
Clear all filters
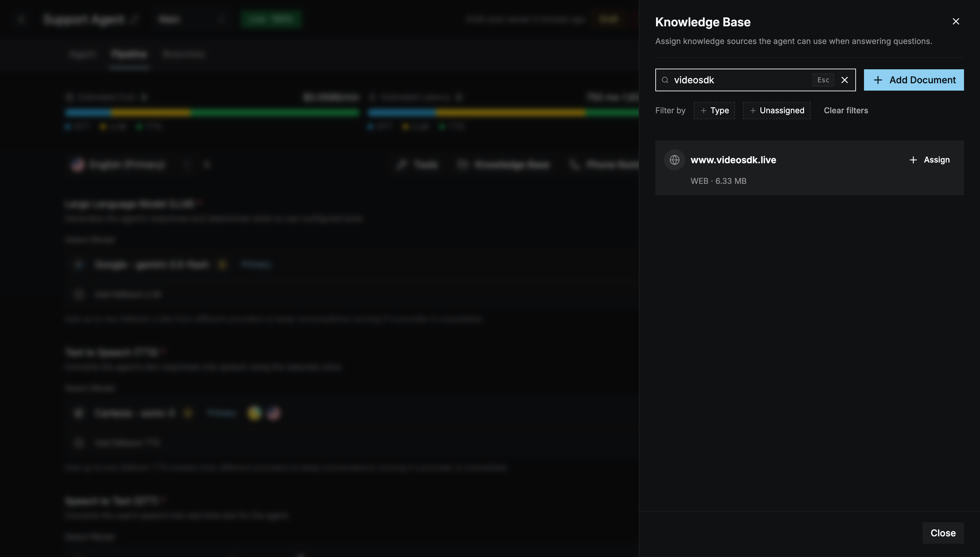point(846,111)
